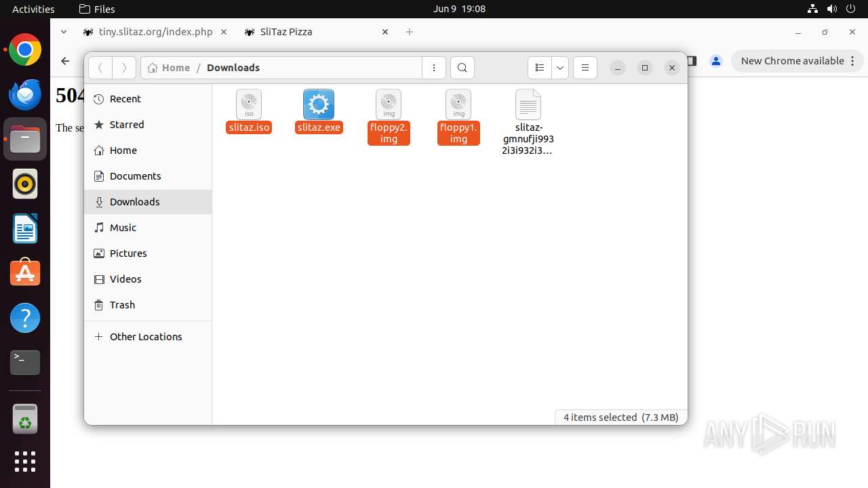Select the floppy1.img file icon
This screenshot has width=868, height=488.
(458, 104)
